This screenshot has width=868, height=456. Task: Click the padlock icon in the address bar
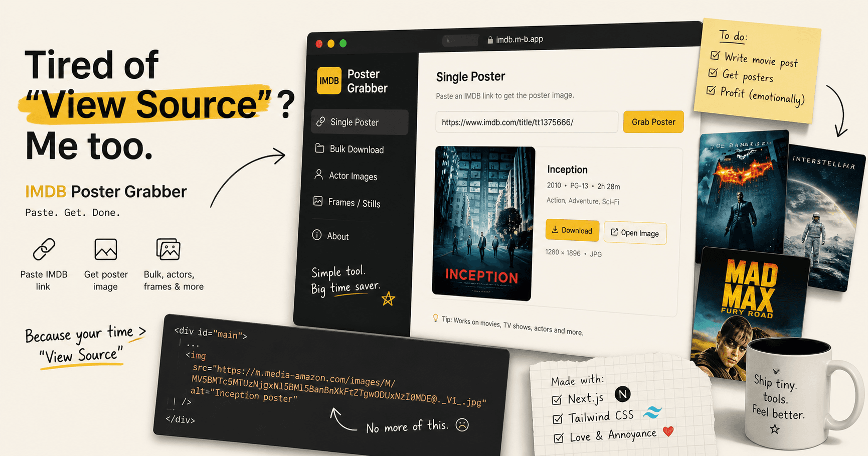[490, 40]
